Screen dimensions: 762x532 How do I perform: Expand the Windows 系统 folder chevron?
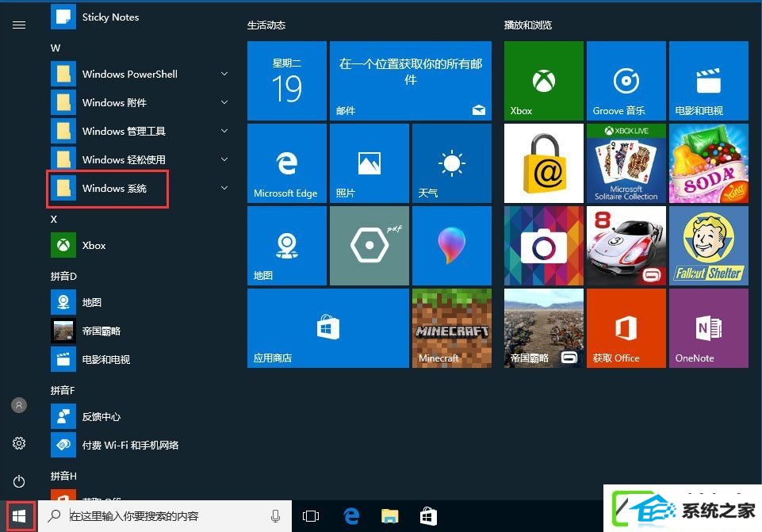point(224,188)
